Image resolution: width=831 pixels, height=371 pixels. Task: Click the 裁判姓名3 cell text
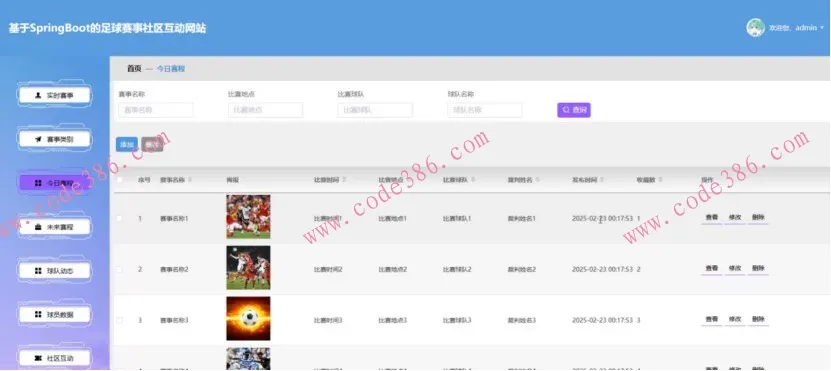tap(522, 320)
